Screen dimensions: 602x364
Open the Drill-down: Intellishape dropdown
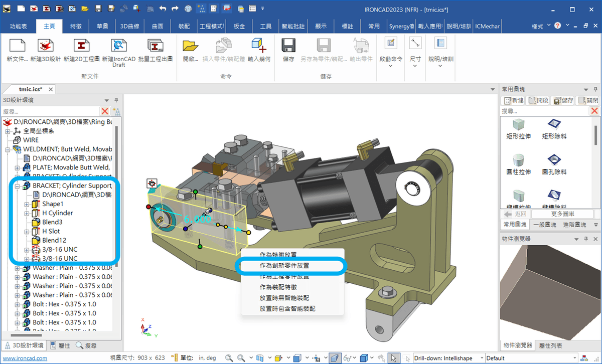click(x=482, y=358)
